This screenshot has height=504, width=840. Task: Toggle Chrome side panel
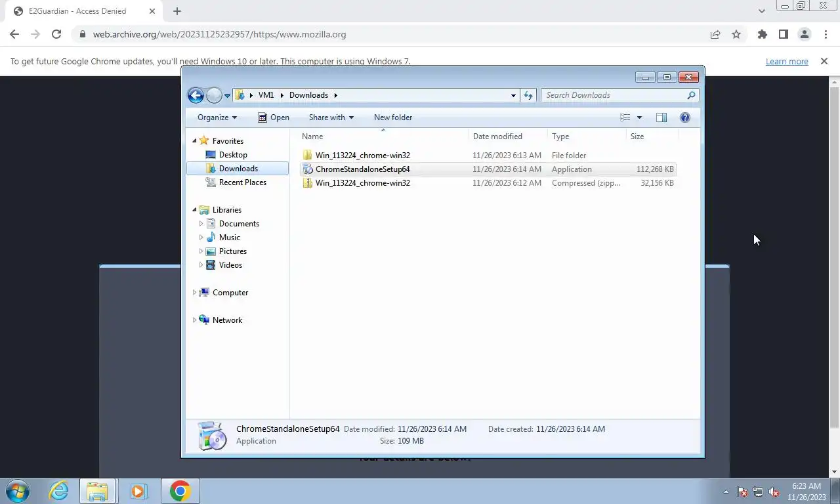click(x=783, y=34)
